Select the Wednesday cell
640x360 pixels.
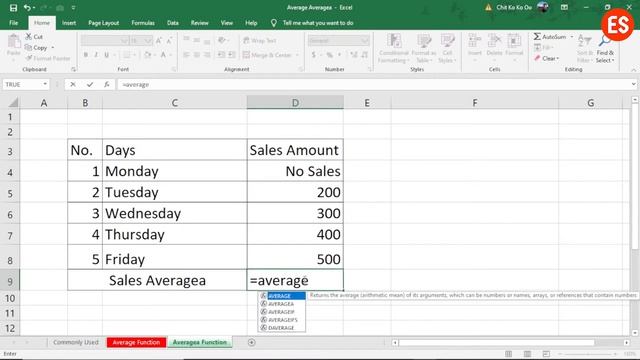point(175,213)
